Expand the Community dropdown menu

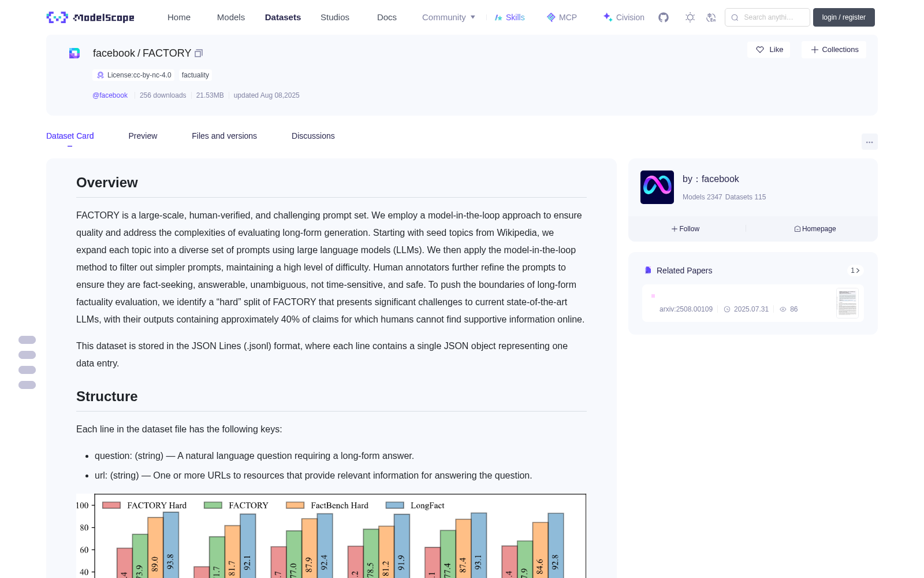(449, 17)
